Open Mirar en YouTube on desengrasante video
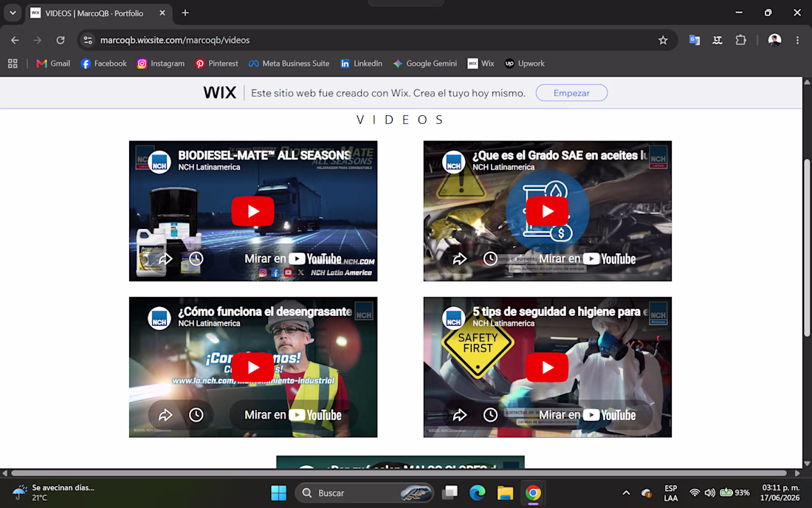Viewport: 812px width, 508px height. tap(292, 415)
